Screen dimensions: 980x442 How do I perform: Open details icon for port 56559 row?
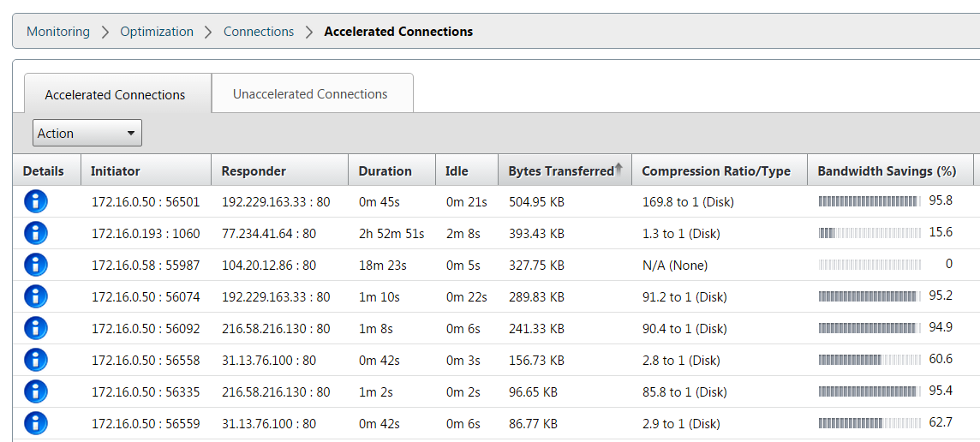pos(36,423)
